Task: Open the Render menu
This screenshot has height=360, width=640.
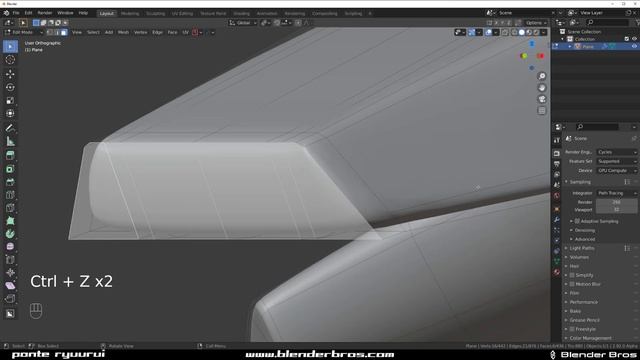Action: pyautogui.click(x=44, y=13)
